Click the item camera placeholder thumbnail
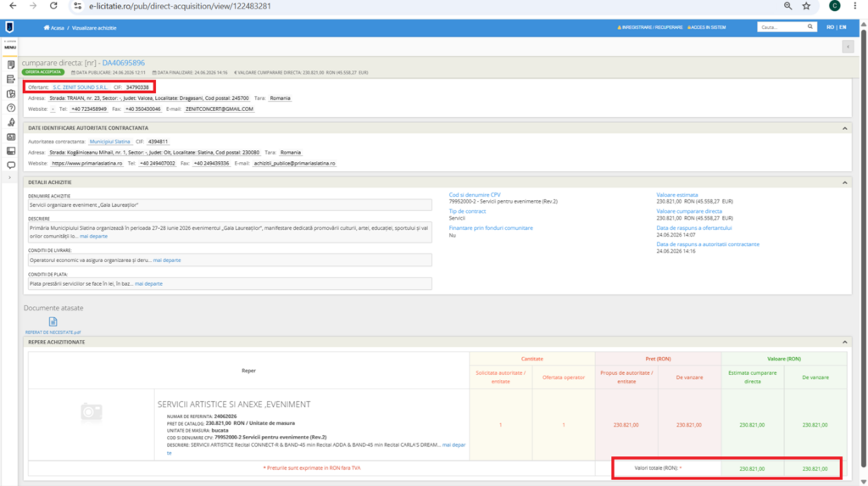Image resolution: width=868 pixels, height=486 pixels. [x=92, y=412]
